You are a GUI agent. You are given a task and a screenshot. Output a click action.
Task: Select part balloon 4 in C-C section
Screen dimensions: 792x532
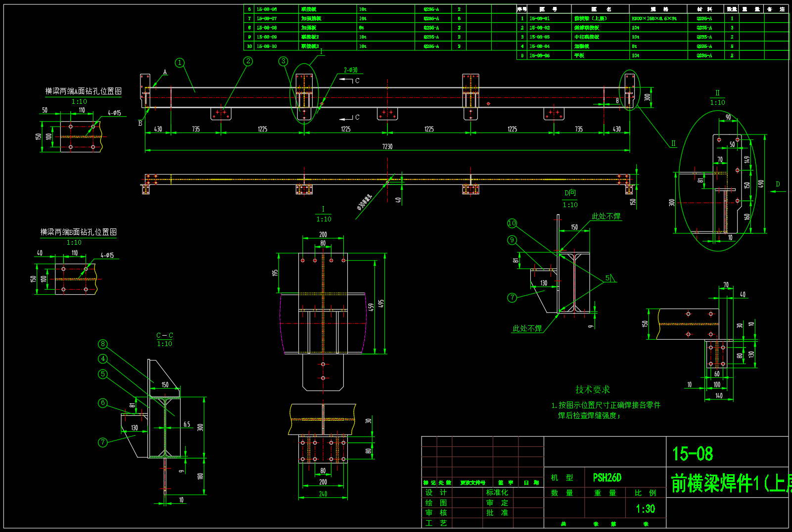point(103,359)
